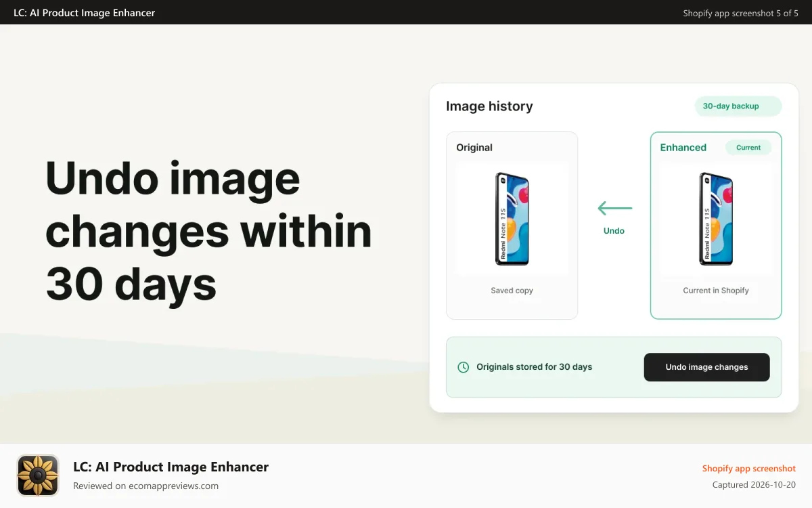Click the orange Shopify app screenshot label

pos(749,469)
